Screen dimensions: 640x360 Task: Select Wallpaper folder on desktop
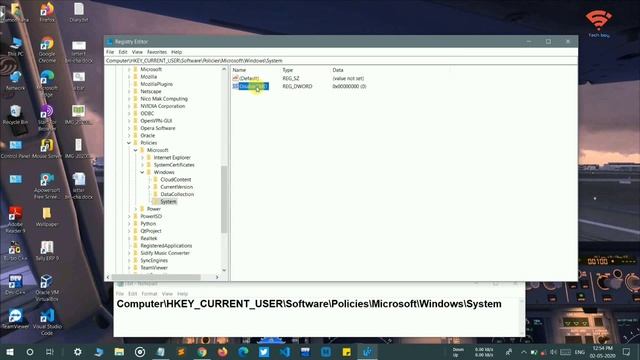point(47,217)
